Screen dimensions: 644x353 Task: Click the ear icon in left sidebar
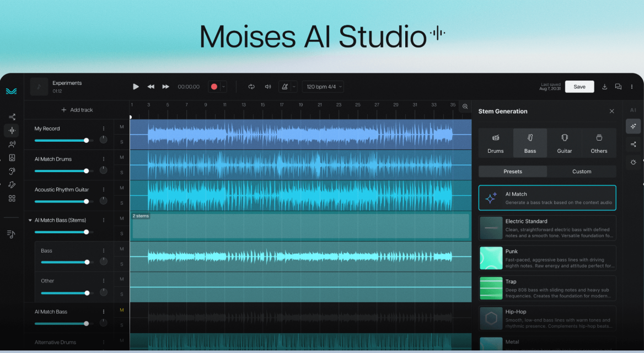click(x=12, y=172)
